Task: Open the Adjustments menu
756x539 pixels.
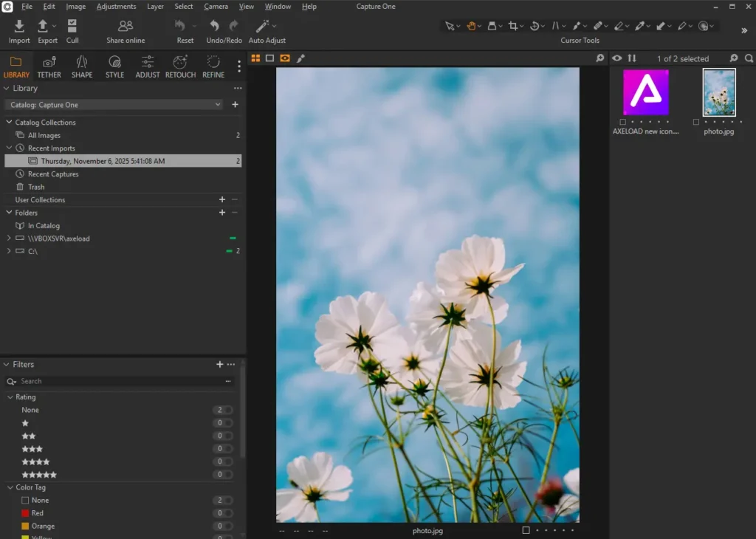Action: point(116,6)
